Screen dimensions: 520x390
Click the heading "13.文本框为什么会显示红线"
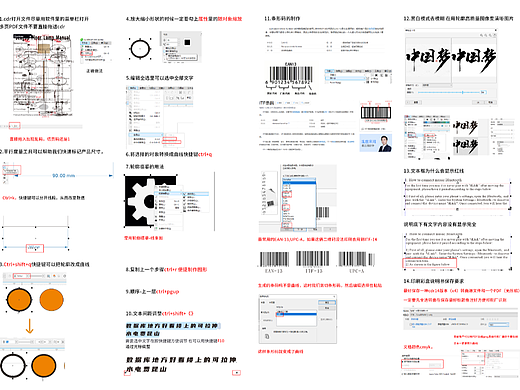click(x=434, y=171)
